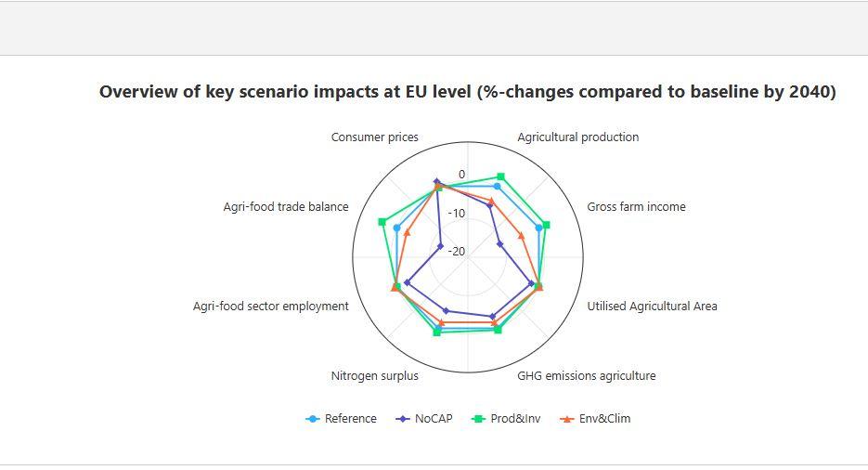Click the Nitrogen surplus axis label
The width and height of the screenshot is (868, 470).
click(374, 376)
